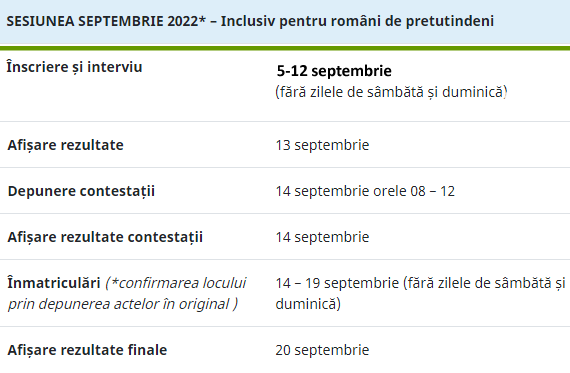The height and width of the screenshot is (373, 570).
Task: Select the fără zilele de sâmbătă note
Action: pyautogui.click(x=391, y=92)
